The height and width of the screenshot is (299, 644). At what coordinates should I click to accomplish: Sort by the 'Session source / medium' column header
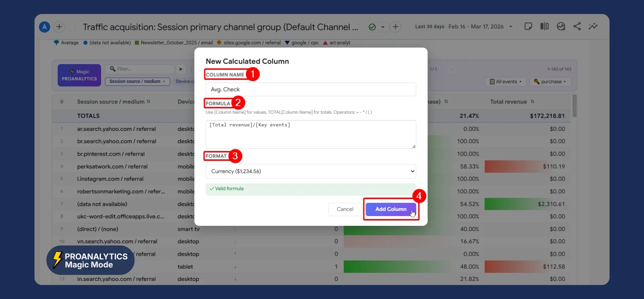pos(114,102)
